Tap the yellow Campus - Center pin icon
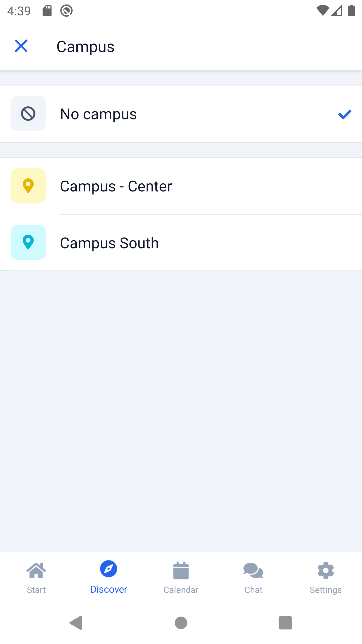 [x=28, y=186]
